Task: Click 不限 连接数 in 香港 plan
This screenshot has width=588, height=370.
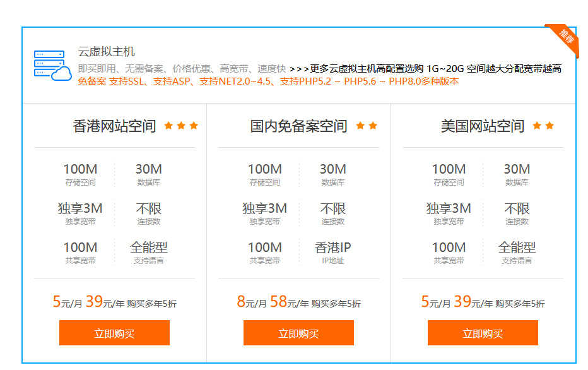Action: [x=148, y=213]
